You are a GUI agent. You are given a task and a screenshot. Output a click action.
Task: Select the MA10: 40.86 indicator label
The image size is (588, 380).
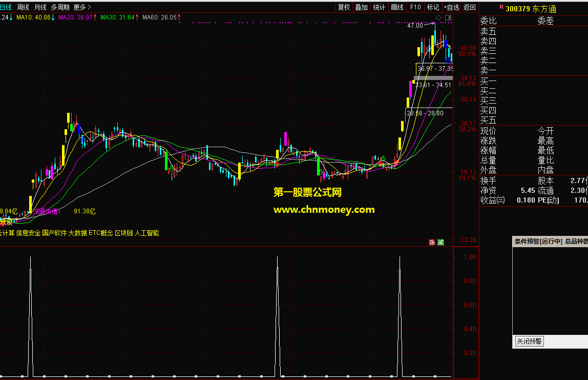coord(35,17)
